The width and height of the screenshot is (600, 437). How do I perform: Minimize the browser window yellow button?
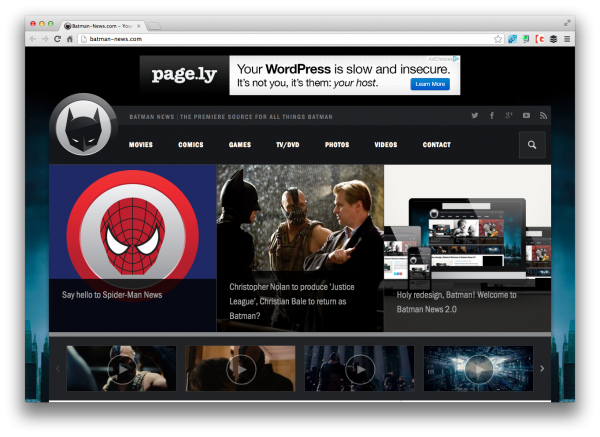[42, 24]
